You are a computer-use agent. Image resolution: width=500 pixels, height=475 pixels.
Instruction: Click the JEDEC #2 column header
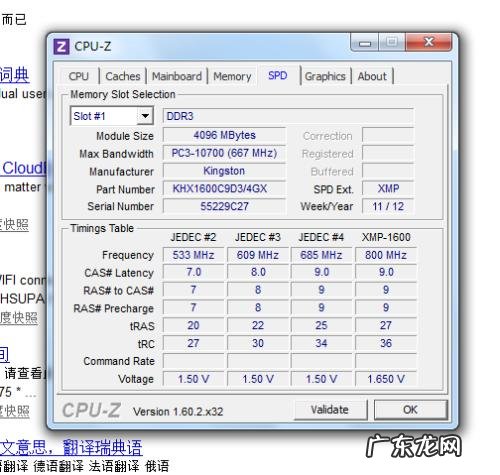click(193, 237)
